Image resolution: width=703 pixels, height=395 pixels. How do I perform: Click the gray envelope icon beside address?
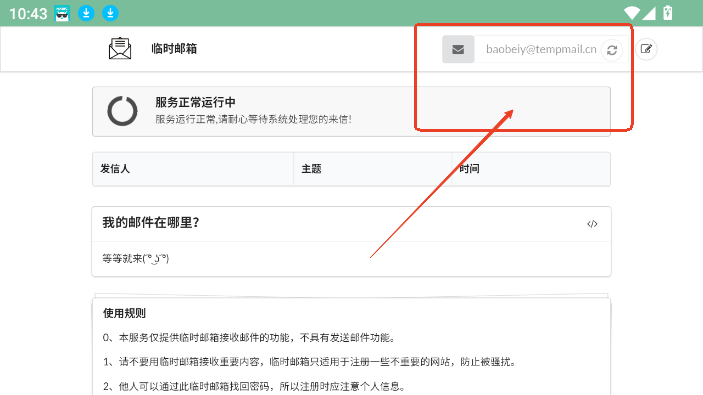(x=458, y=49)
